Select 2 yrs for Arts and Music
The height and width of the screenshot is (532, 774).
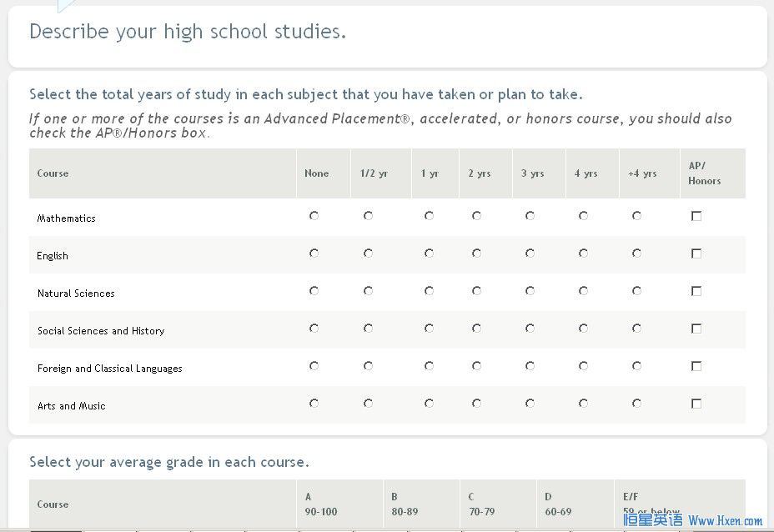click(476, 404)
